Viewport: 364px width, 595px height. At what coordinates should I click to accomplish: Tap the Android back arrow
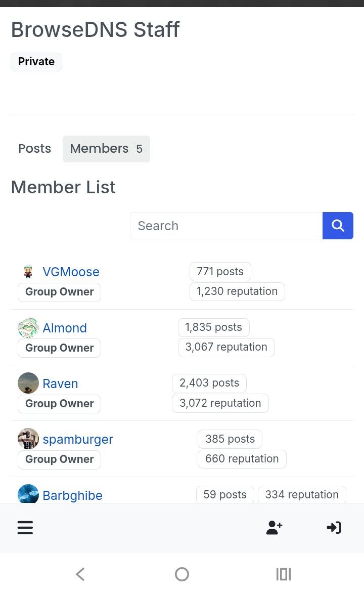[x=80, y=574]
